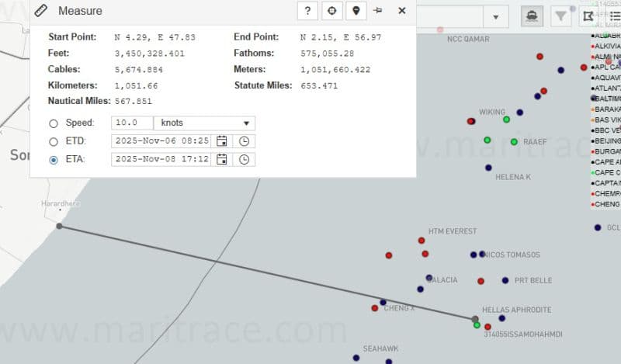
Task: Select the Speed radio button
Action: [x=54, y=123]
